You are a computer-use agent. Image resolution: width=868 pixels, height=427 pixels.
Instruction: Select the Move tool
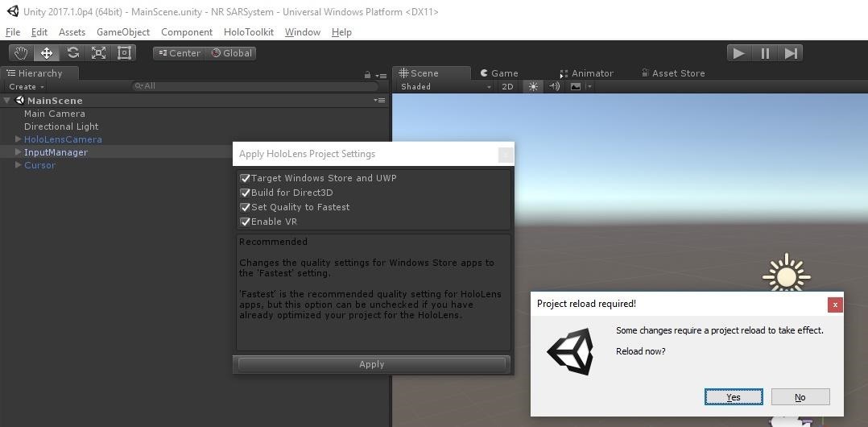point(47,53)
